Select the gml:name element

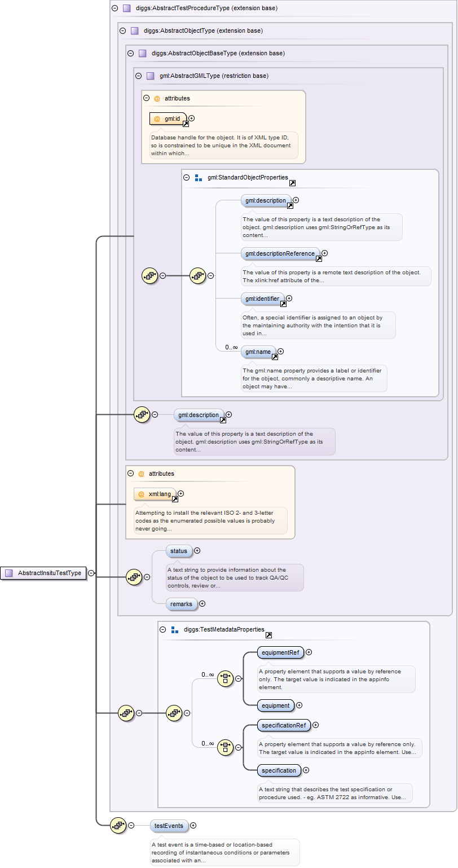tap(258, 352)
